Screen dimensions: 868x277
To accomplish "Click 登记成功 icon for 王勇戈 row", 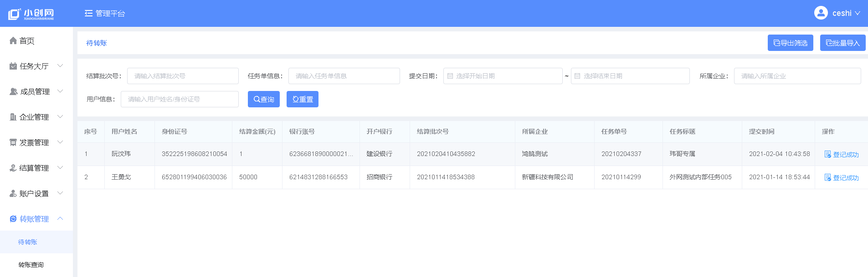I will tap(827, 178).
